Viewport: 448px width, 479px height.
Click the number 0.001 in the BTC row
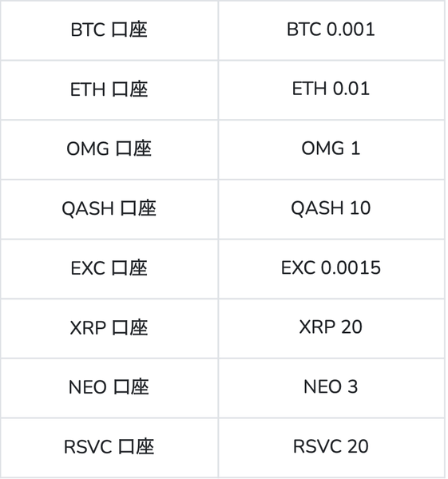coord(351,30)
